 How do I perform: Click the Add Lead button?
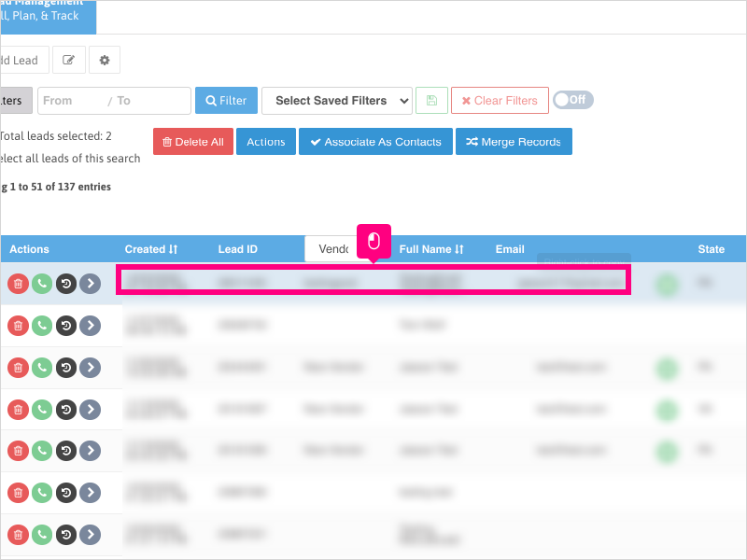tap(24, 60)
